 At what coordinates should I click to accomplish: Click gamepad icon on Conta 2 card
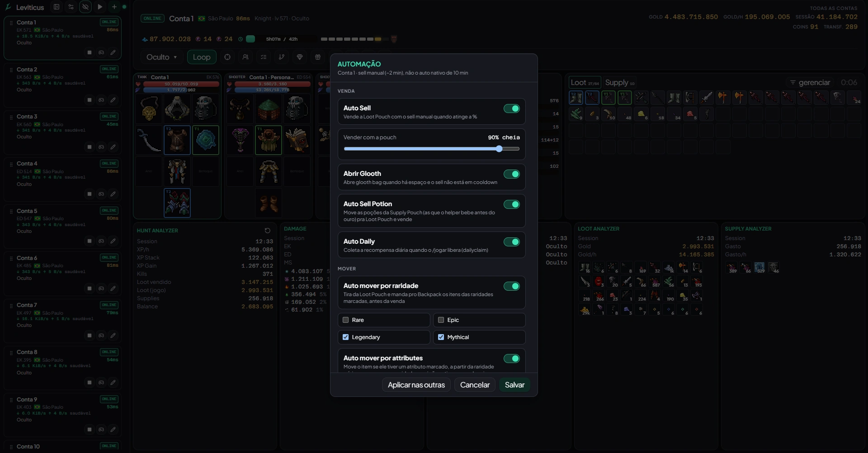tap(101, 100)
